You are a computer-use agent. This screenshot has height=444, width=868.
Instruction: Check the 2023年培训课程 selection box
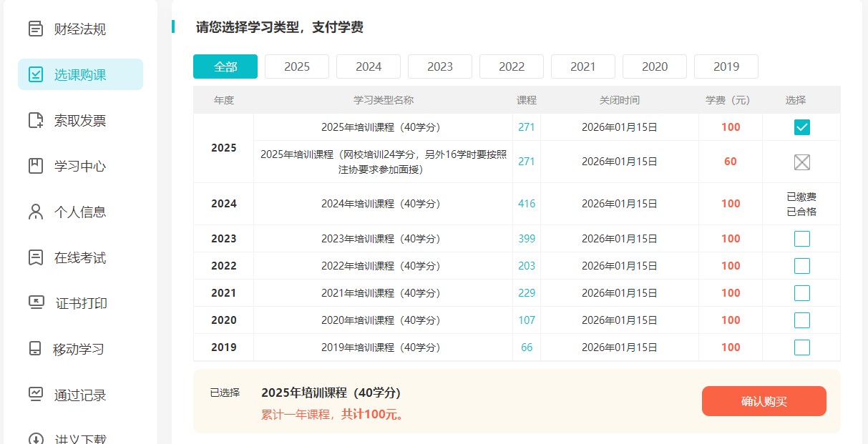pos(801,239)
